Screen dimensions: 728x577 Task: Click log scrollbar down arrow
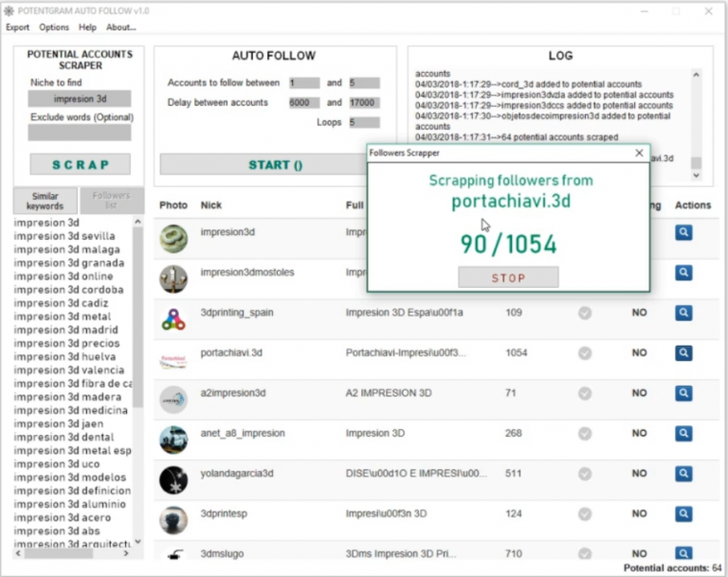pos(696,175)
